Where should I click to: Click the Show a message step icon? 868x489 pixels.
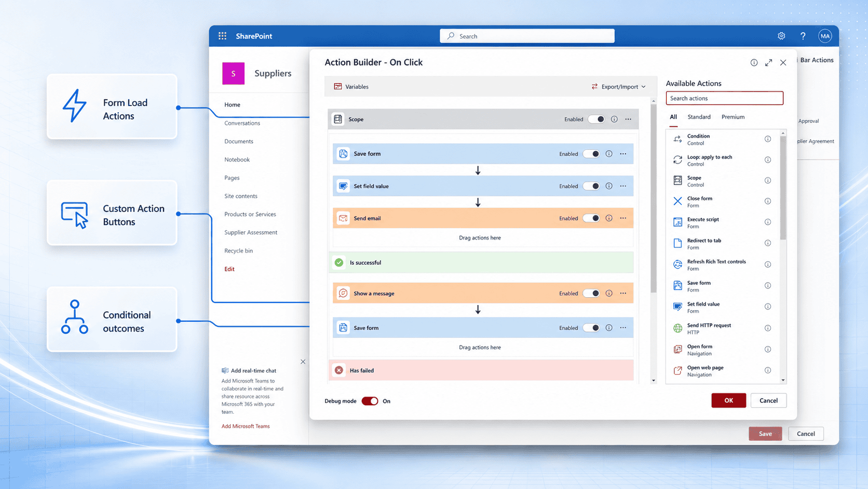pos(343,293)
